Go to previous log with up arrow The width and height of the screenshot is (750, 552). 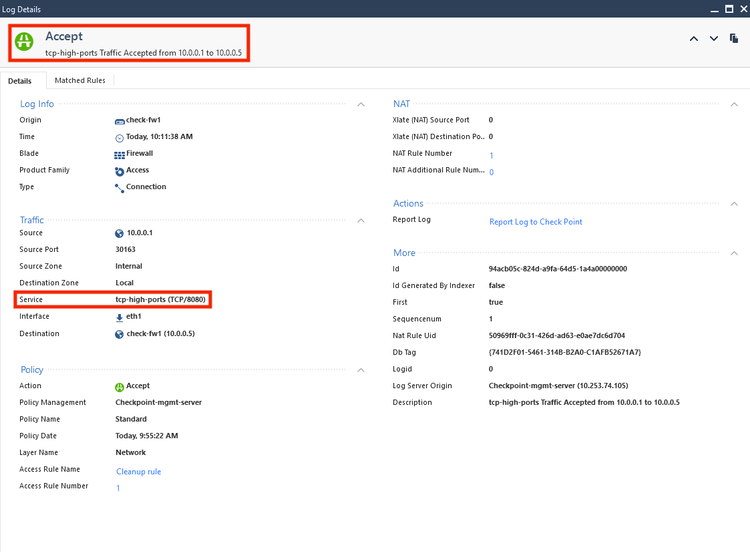(694, 38)
